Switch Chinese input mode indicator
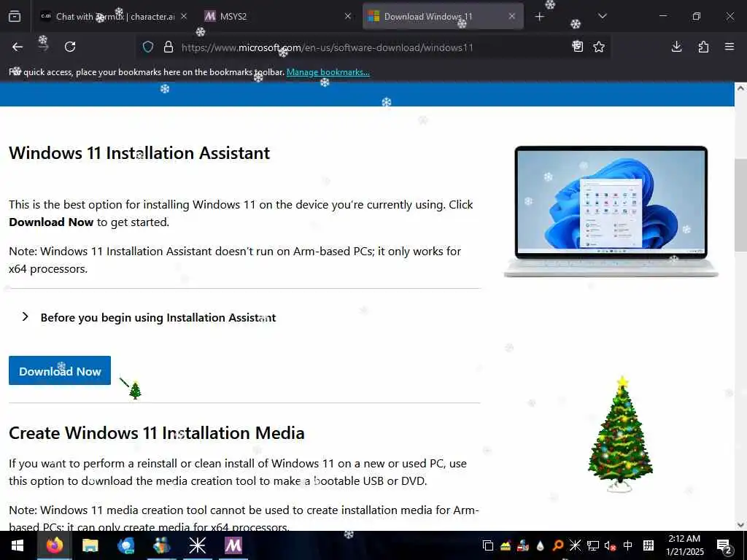Image resolution: width=747 pixels, height=560 pixels. 628,545
